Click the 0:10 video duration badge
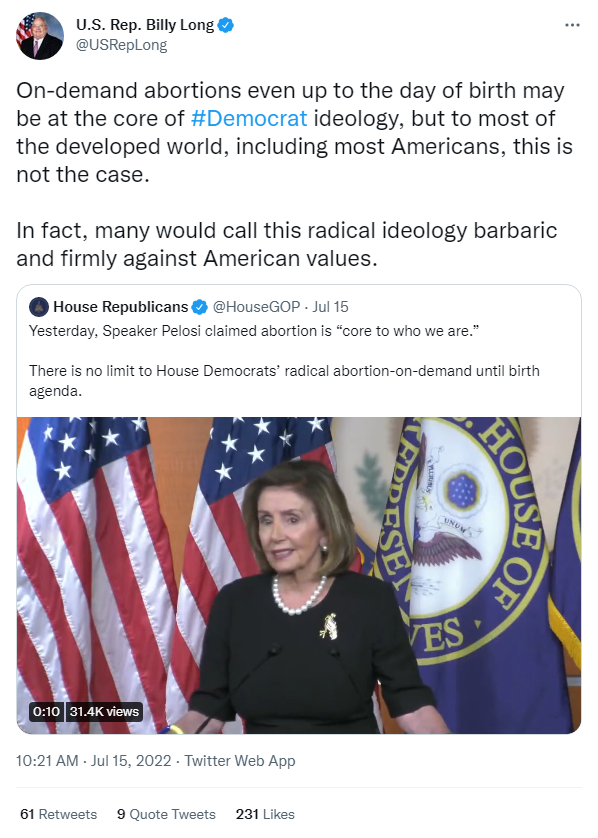Image resolution: width=598 pixels, height=838 pixels. [x=46, y=711]
